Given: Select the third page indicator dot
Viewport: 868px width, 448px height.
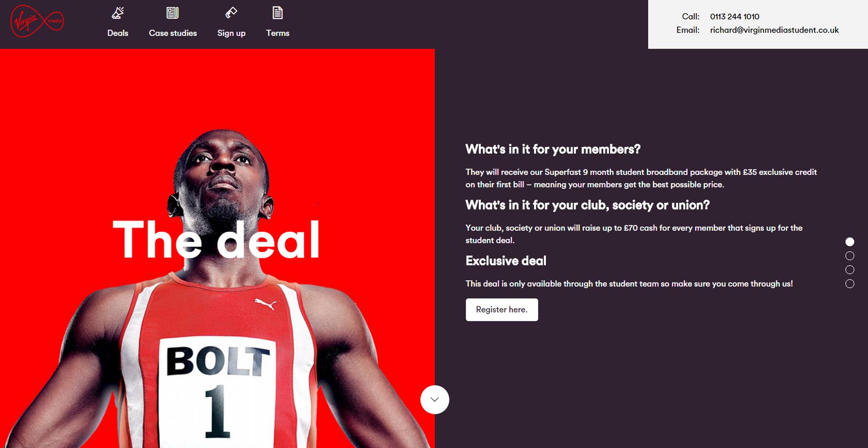Looking at the screenshot, I should click(850, 270).
